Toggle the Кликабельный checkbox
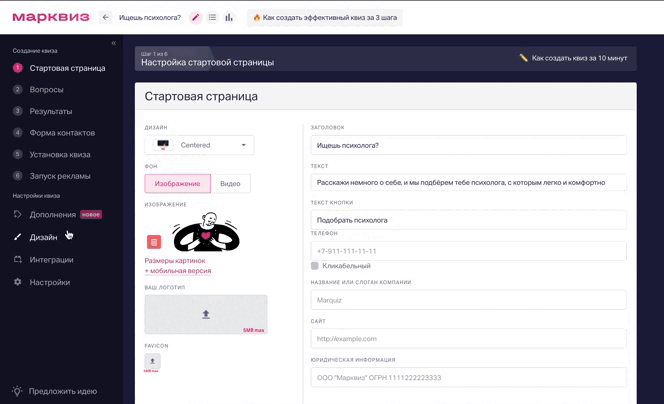Image resolution: width=664 pixels, height=404 pixels. pyautogui.click(x=315, y=266)
